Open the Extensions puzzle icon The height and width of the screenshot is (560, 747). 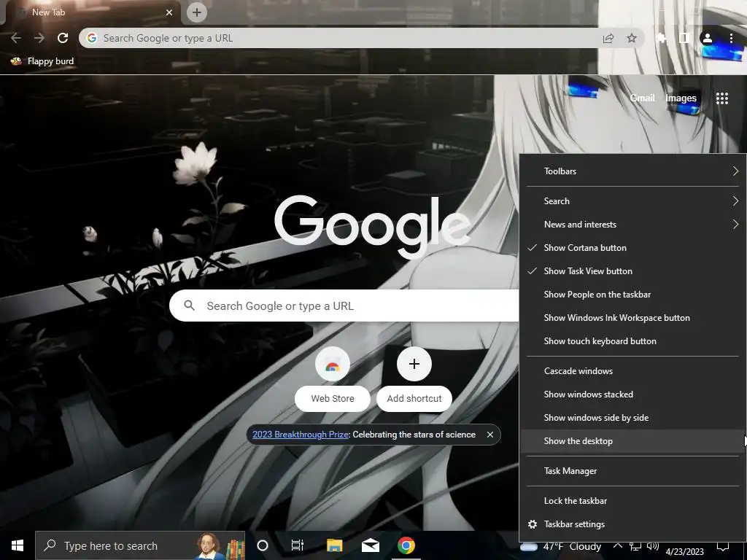tap(661, 38)
